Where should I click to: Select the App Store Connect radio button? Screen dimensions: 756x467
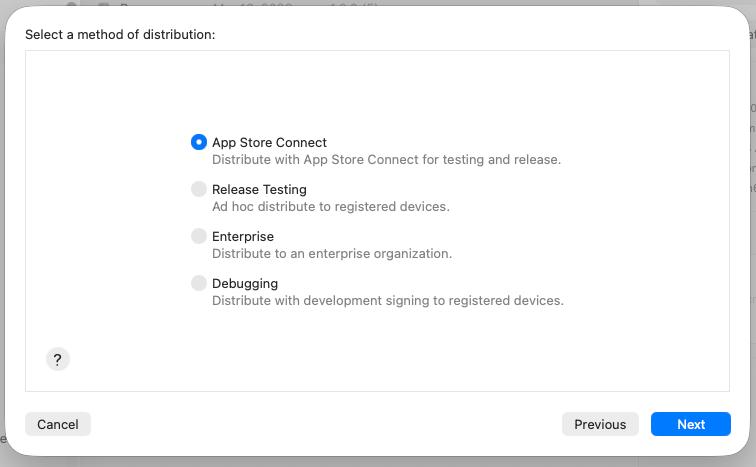pos(199,142)
